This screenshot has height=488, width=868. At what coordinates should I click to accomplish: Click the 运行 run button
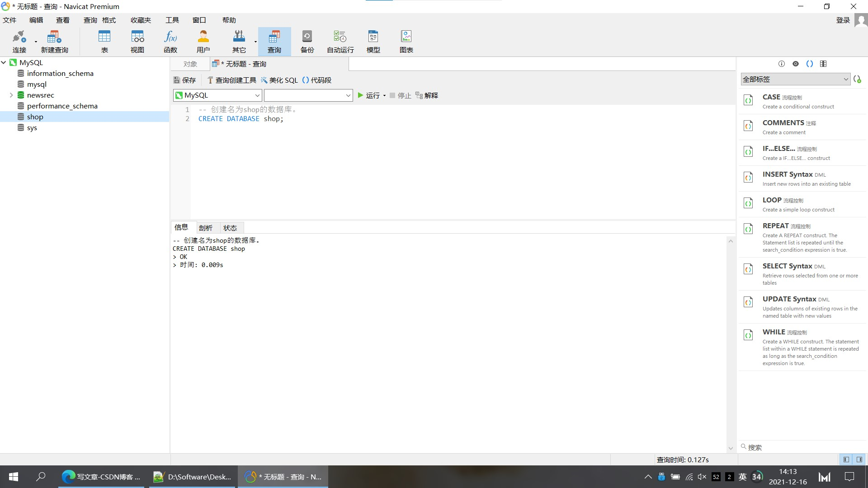369,95
